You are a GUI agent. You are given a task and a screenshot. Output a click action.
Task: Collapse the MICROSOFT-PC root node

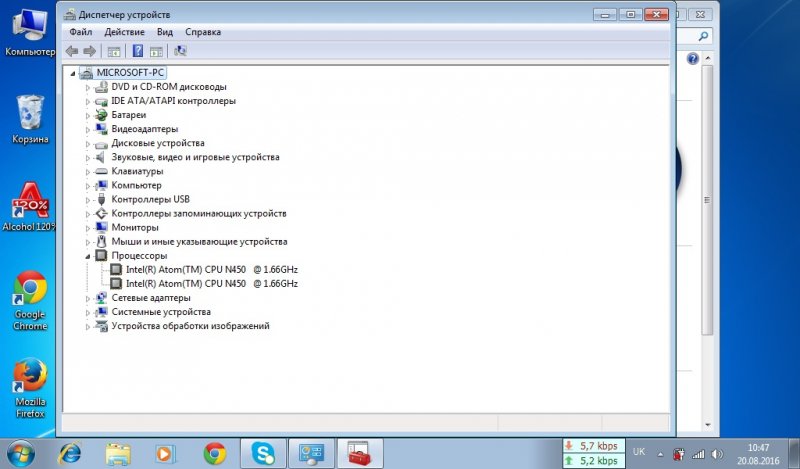tap(72, 73)
